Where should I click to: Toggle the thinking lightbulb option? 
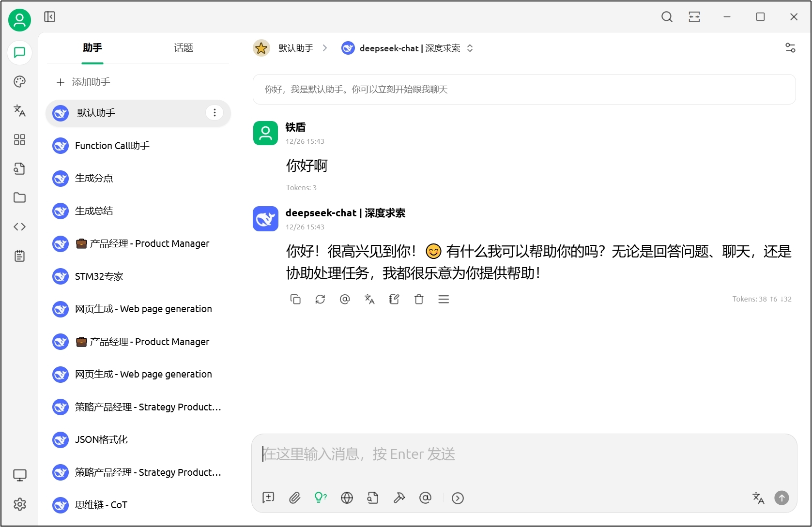[x=321, y=498]
